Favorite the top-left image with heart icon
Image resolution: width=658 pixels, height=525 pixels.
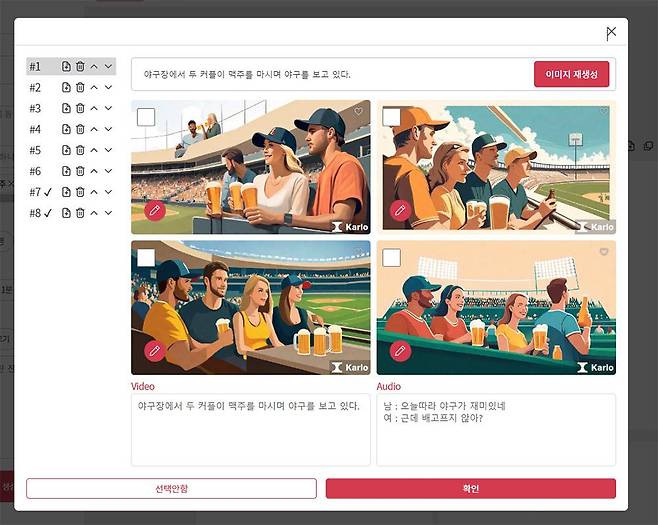(358, 111)
